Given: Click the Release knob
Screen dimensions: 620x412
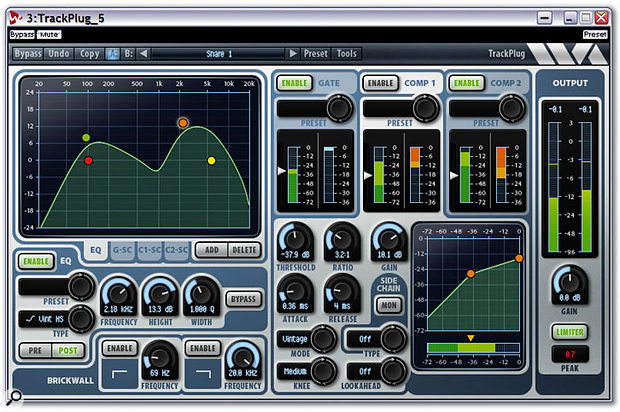Looking at the screenshot, I should point(342,291).
